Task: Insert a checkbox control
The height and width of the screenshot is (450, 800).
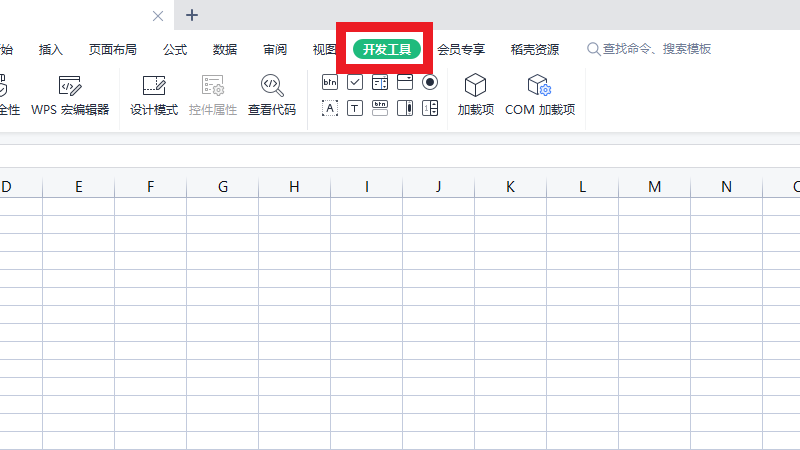Action: coord(355,82)
